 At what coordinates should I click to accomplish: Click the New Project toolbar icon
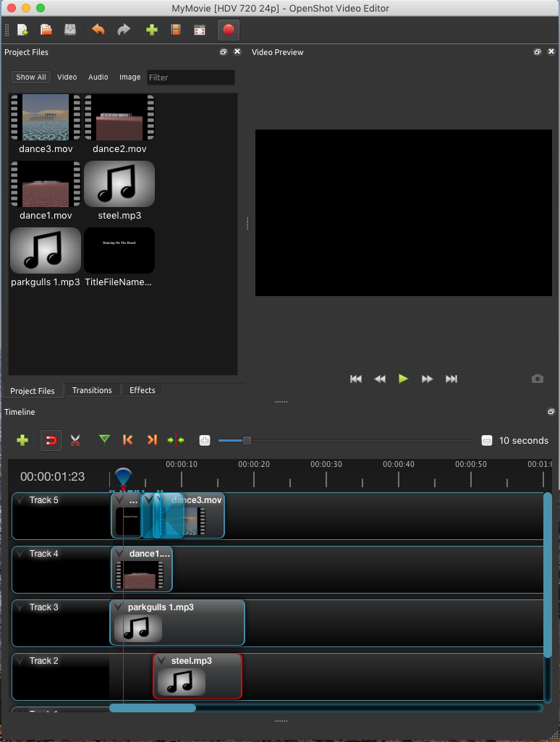(22, 30)
